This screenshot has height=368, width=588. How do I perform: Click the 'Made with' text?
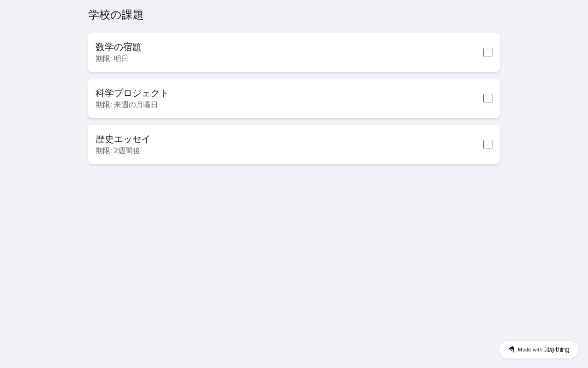click(x=530, y=350)
